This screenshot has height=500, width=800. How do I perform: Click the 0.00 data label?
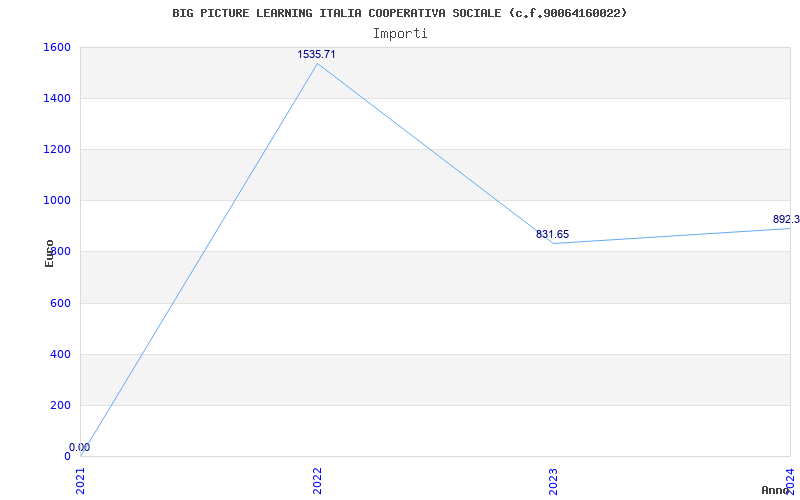pyautogui.click(x=80, y=447)
